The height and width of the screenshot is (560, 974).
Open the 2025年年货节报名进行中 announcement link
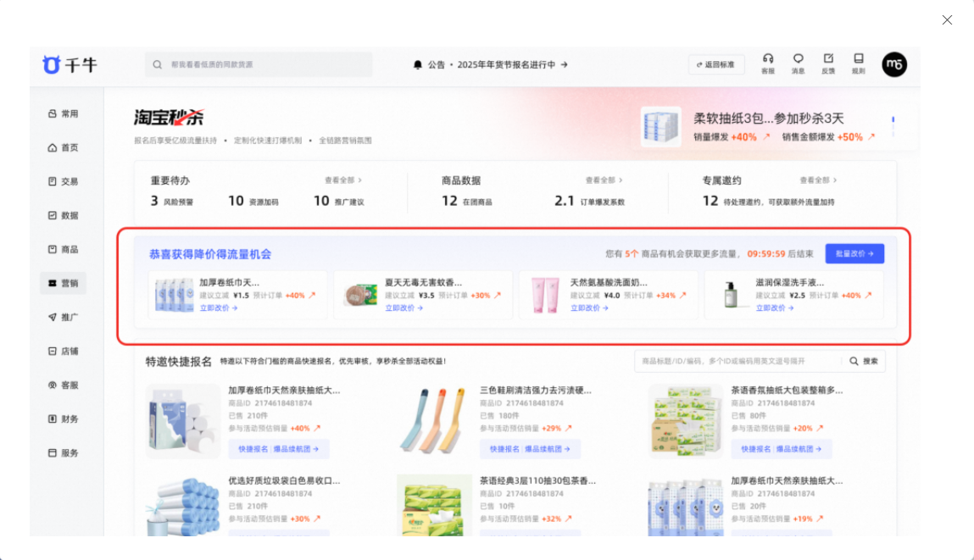513,64
